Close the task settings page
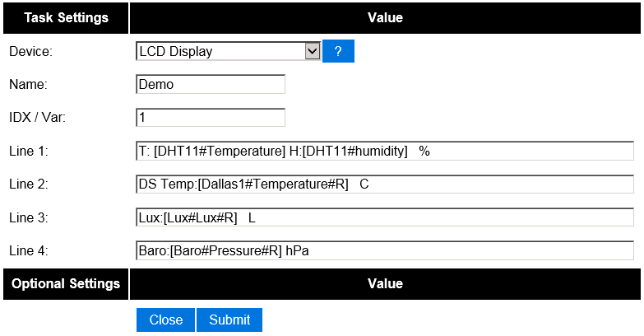 pyautogui.click(x=165, y=320)
